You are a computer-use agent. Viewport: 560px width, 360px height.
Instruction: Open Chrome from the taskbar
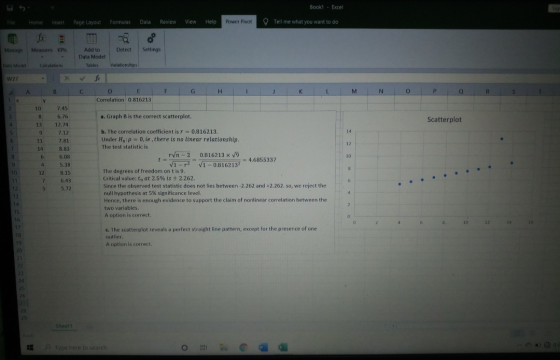point(243,348)
